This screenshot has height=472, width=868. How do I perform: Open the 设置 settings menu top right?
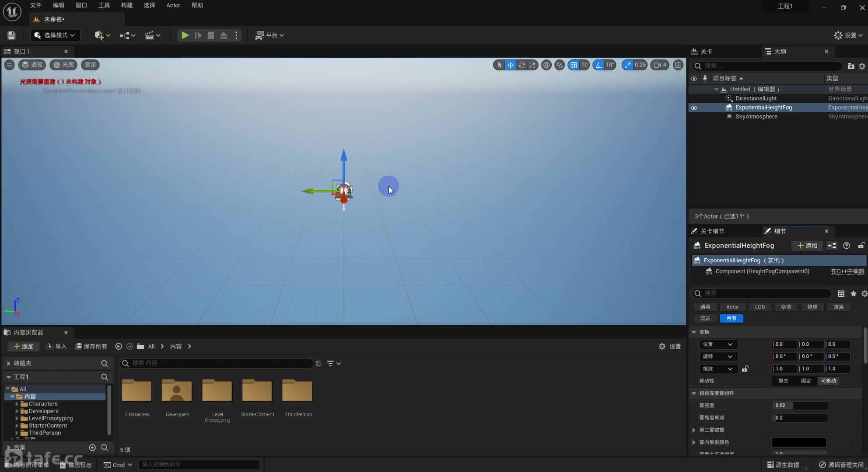(848, 35)
